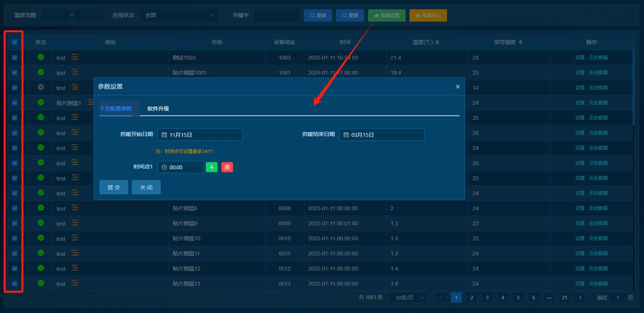644x313 pixels.
Task: Click the 关键字 search input field
Action: 276,15
